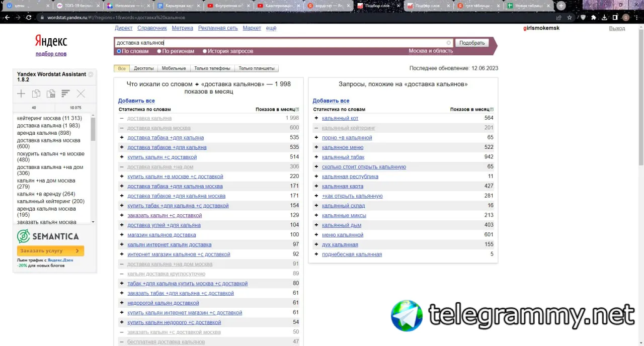The image size is (644, 346).
Task: Switch to the "Только телефоны" tab
Action: click(212, 68)
